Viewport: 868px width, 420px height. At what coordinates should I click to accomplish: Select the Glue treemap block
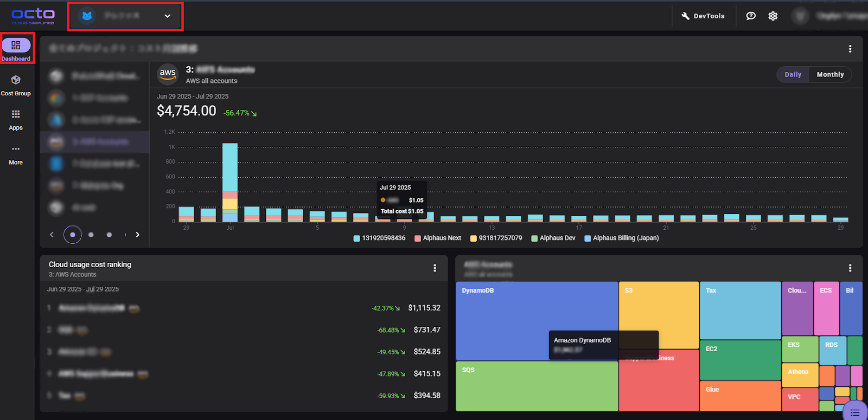[740, 396]
